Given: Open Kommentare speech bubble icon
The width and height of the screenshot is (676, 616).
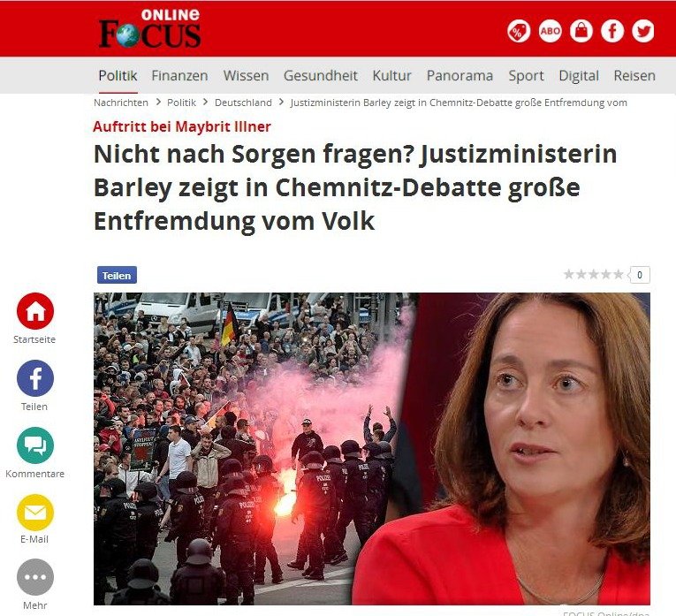Looking at the screenshot, I should pos(35,445).
